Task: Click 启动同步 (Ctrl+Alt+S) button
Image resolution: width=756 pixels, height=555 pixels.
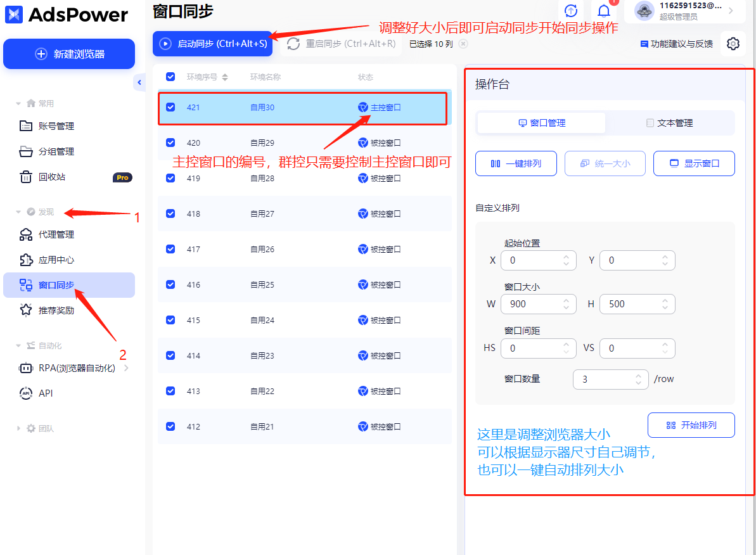Action: (x=213, y=43)
